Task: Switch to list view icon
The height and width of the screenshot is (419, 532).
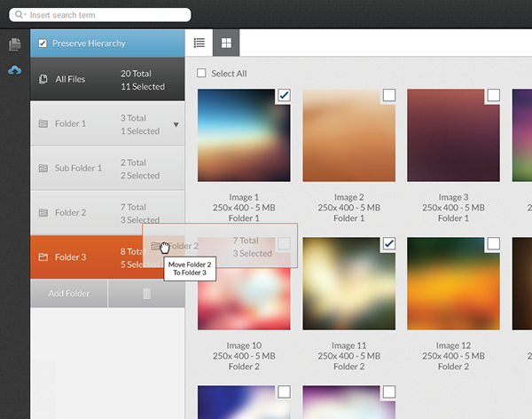Action: click(199, 43)
